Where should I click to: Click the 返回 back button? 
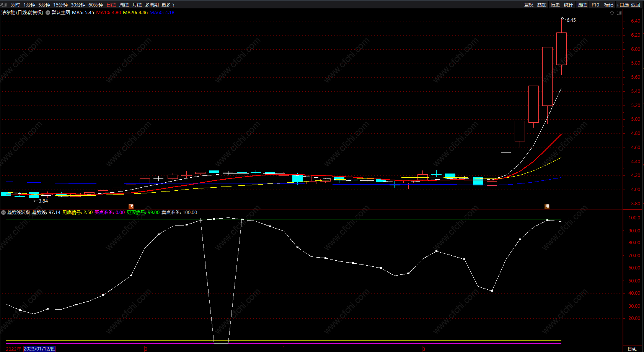coord(636,5)
